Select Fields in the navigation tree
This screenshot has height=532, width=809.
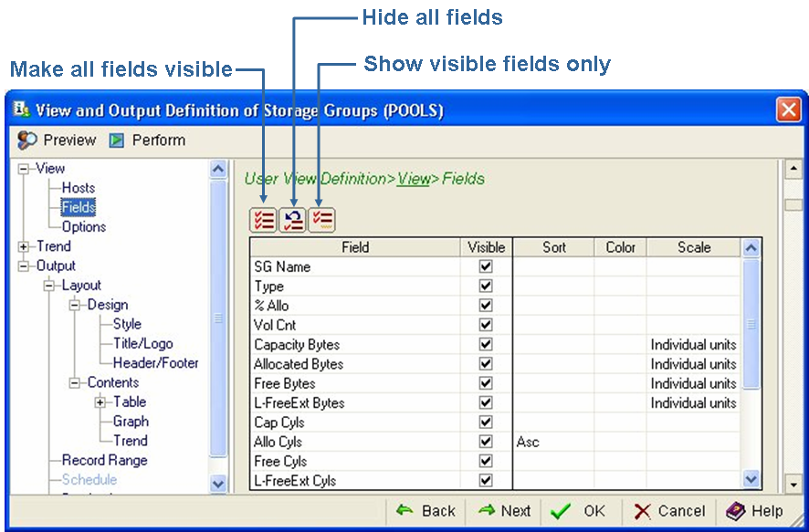tap(78, 207)
